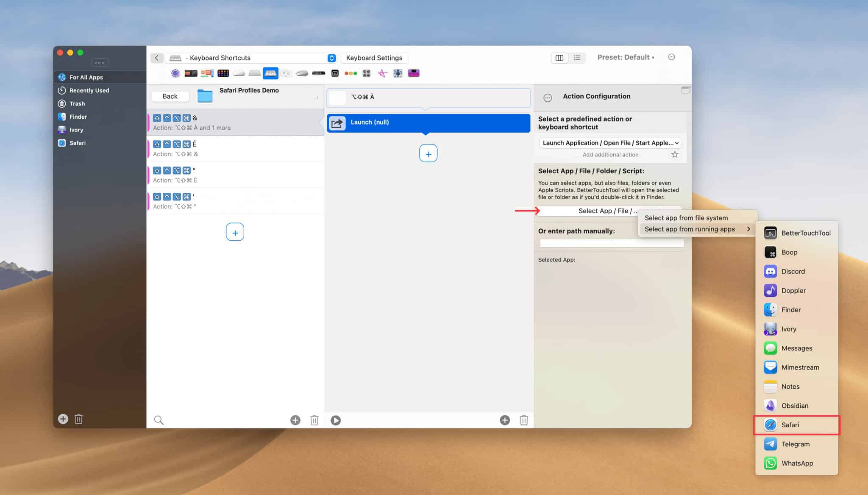
Task: Select Ivory in the app sidebar
Action: pos(100,130)
